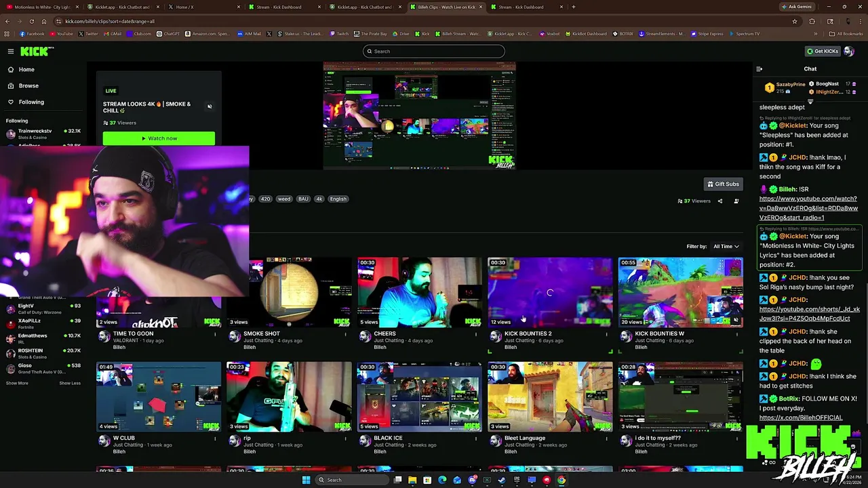The image size is (868, 488).
Task: Click the share icon beside viewers count
Action: (x=720, y=201)
